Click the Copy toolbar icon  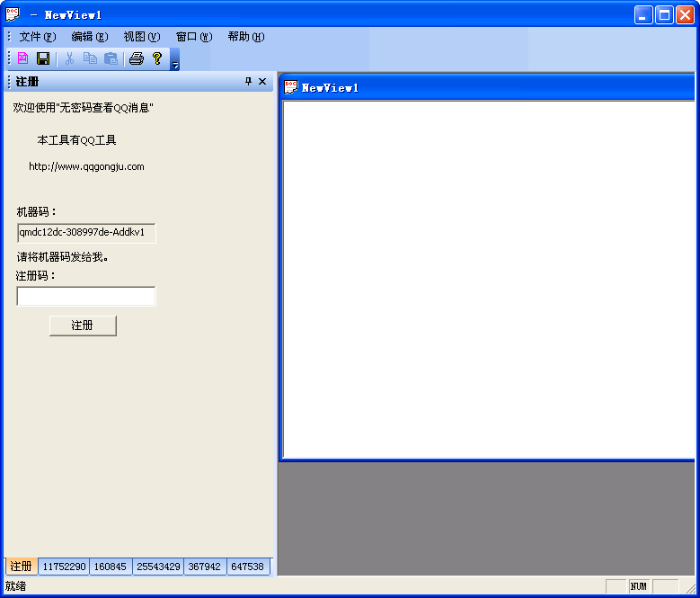pyautogui.click(x=90, y=58)
